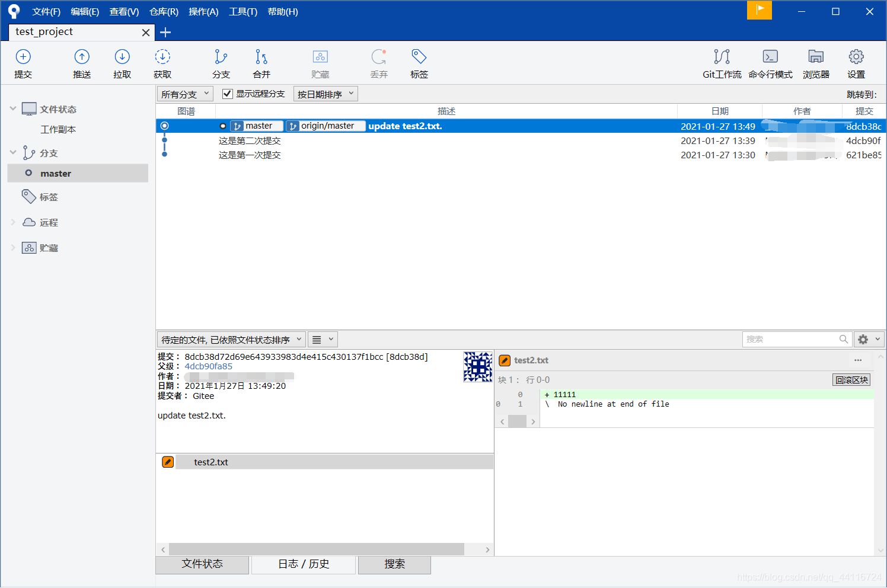The height and width of the screenshot is (588, 887).
Task: Click the ellipsis menu on test2.txt diff header
Action: (x=858, y=360)
